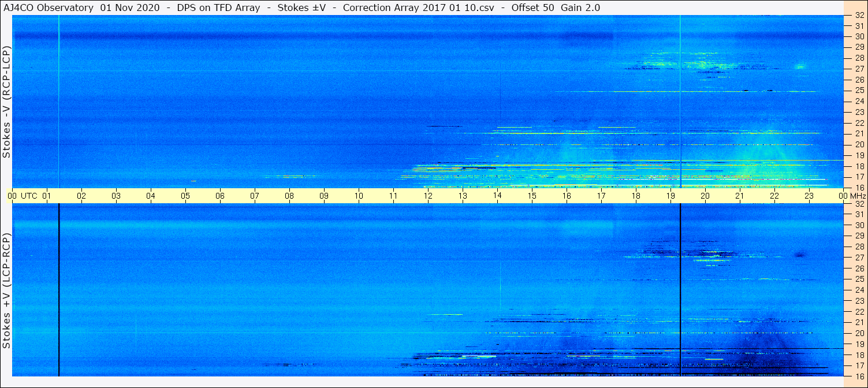
Task: Select hour mark 03 on time axis
Action: (x=116, y=196)
